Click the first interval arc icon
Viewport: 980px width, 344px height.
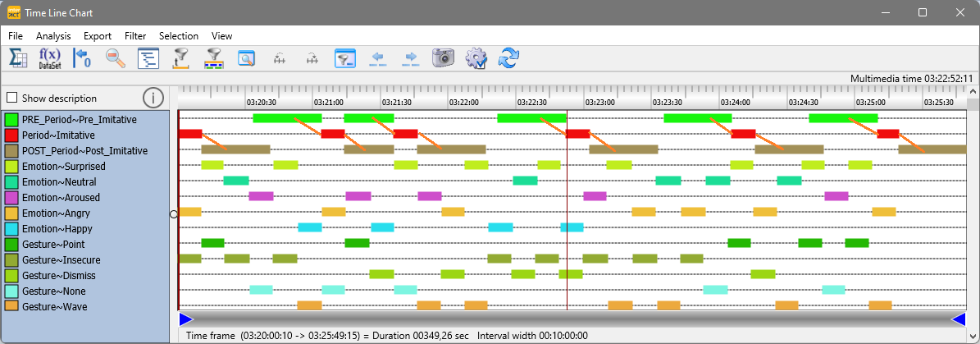click(x=280, y=59)
